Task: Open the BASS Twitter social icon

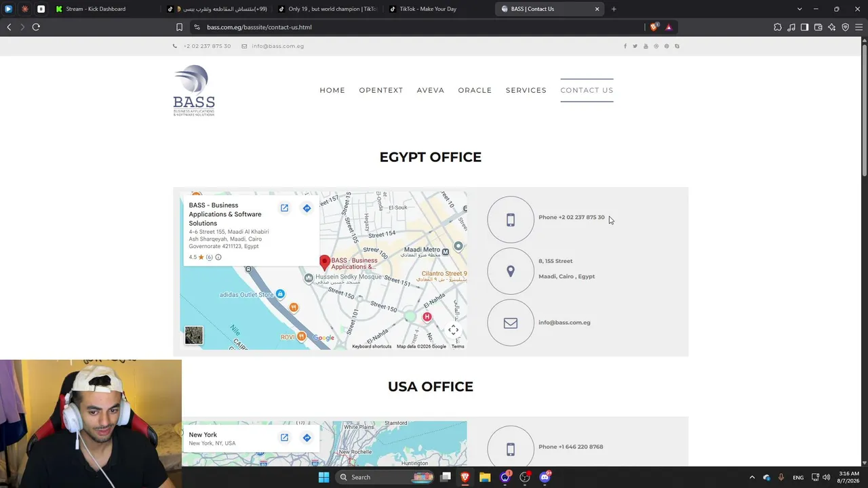Action: [635, 46]
